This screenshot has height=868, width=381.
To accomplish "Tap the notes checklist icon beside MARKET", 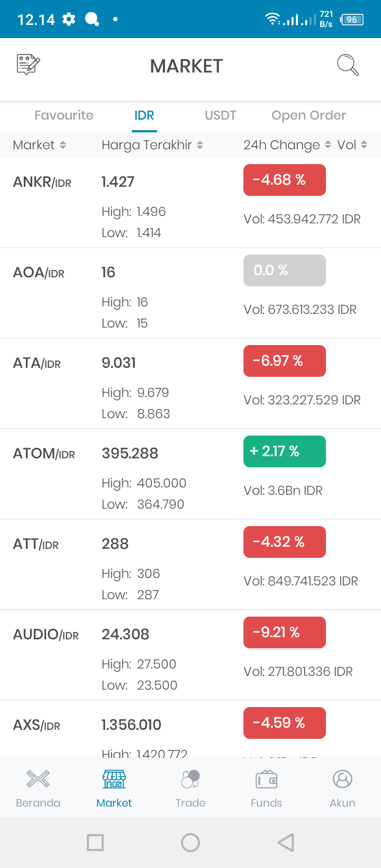I will [29, 65].
